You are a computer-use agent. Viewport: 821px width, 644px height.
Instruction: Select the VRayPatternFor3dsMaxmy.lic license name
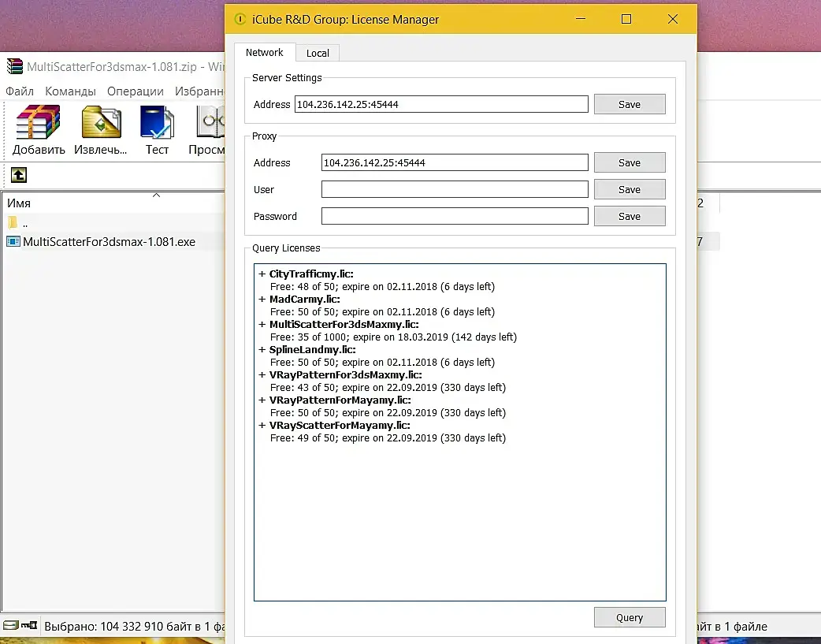click(x=346, y=374)
